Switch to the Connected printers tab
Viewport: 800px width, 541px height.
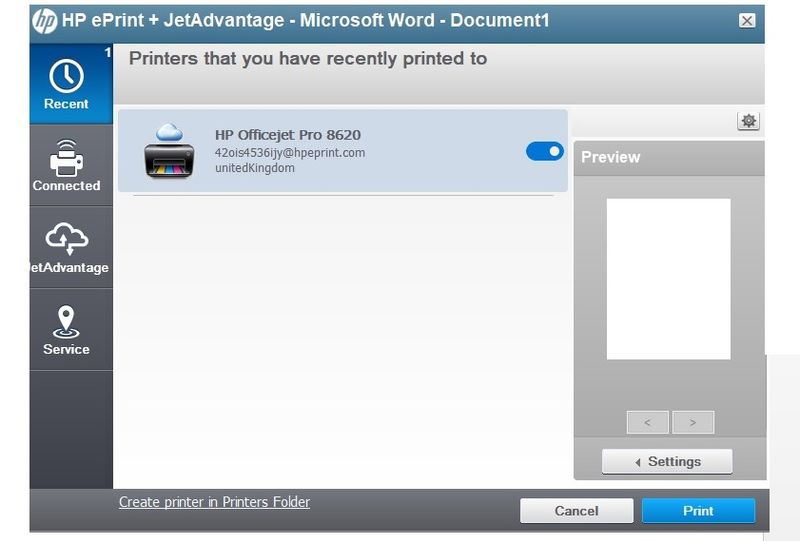point(71,165)
